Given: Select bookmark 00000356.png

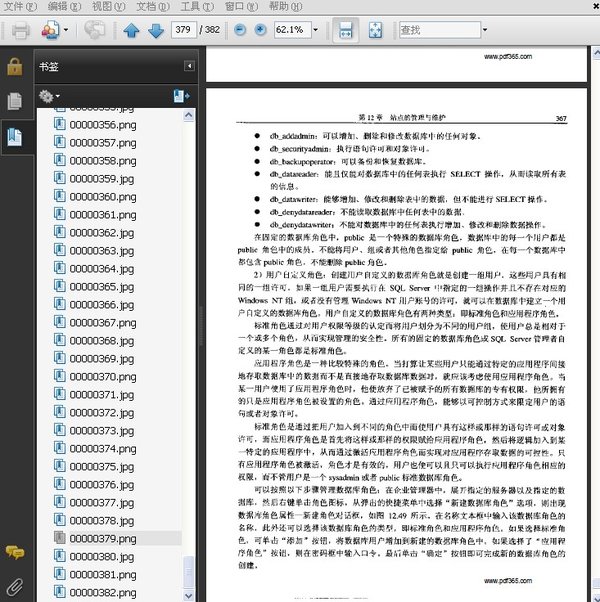Looking at the screenshot, I should click(103, 125).
